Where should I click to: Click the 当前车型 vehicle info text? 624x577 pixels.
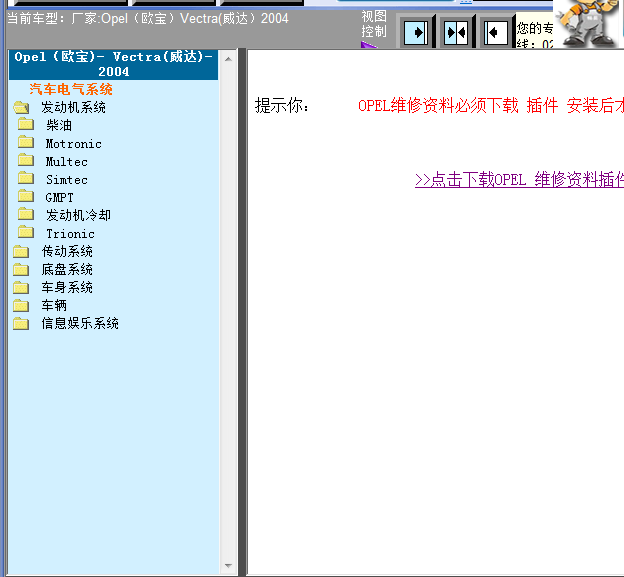coord(148,18)
